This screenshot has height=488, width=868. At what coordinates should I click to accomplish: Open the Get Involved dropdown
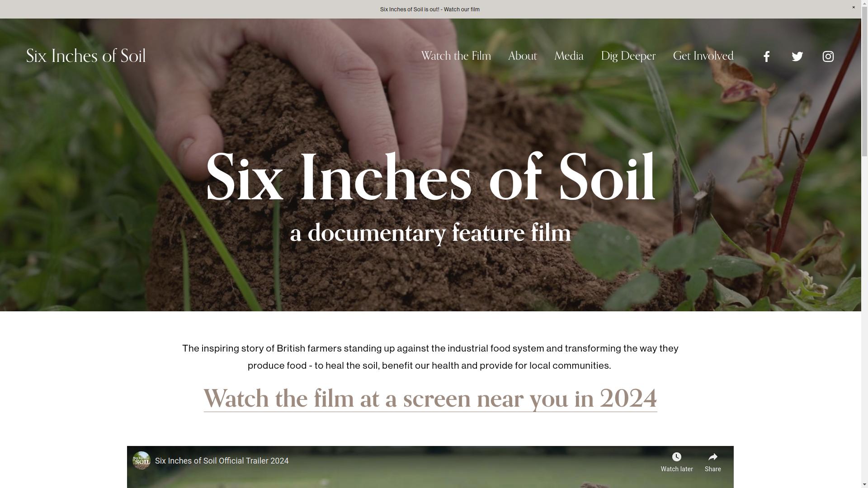(703, 56)
